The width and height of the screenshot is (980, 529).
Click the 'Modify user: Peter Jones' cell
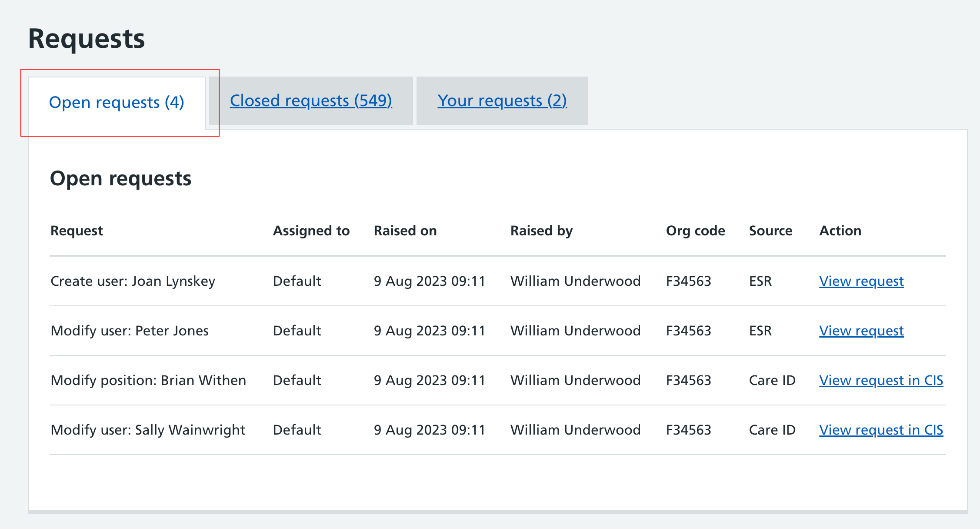(x=130, y=331)
